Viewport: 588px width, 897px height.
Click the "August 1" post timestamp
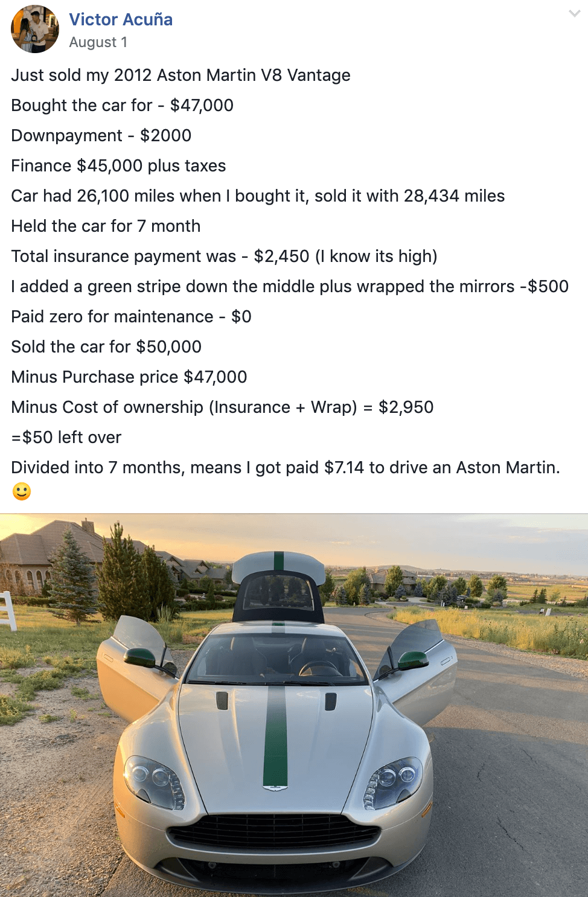click(98, 42)
